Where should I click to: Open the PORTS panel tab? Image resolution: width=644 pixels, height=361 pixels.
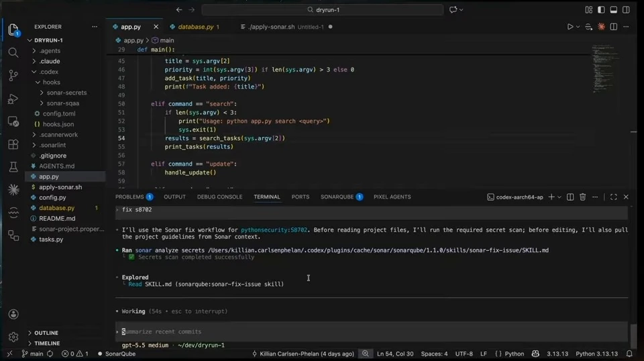click(301, 197)
